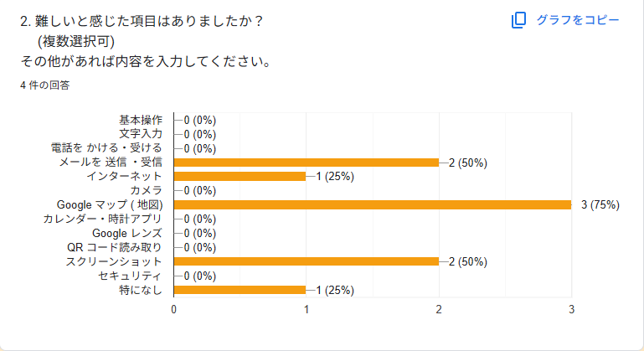Viewport: 644px width, 351px height.
Task: Click the 4 件の回答 response count
Action: (46, 85)
